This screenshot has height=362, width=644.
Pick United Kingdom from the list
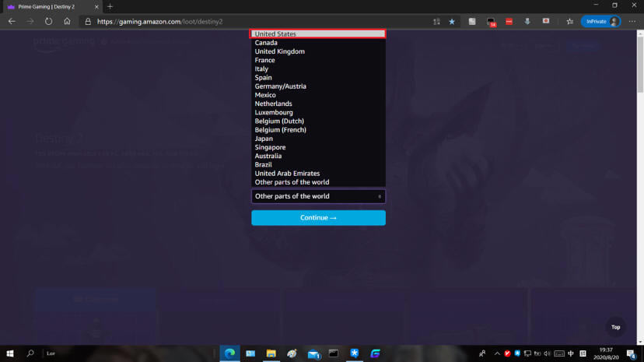(318, 51)
